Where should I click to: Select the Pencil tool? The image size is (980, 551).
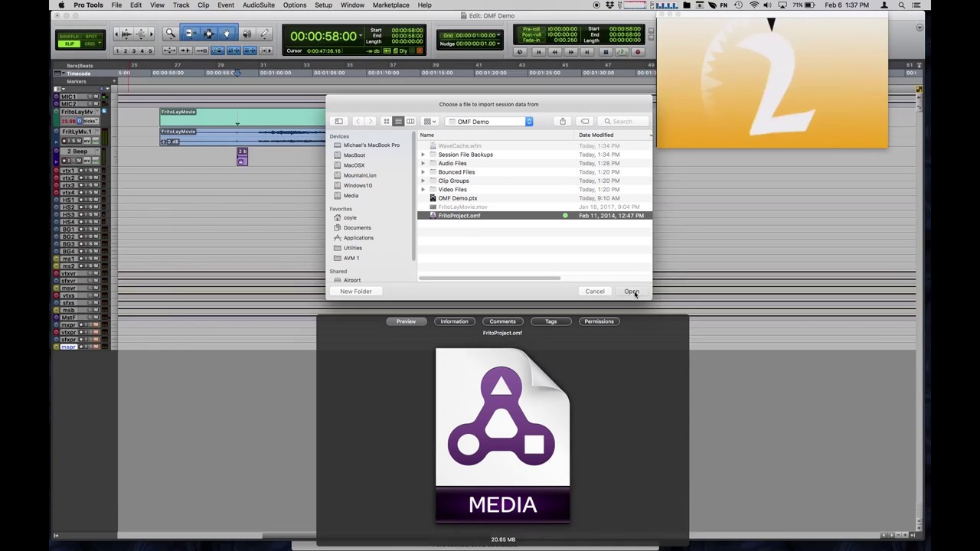coord(264,34)
